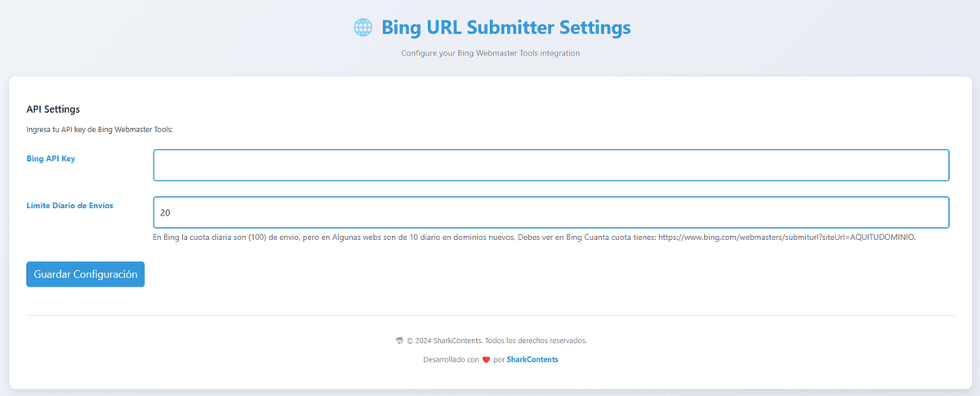Click the Bing URL Submitter Settings heading
Screen dimensions: 980x396
(506, 28)
